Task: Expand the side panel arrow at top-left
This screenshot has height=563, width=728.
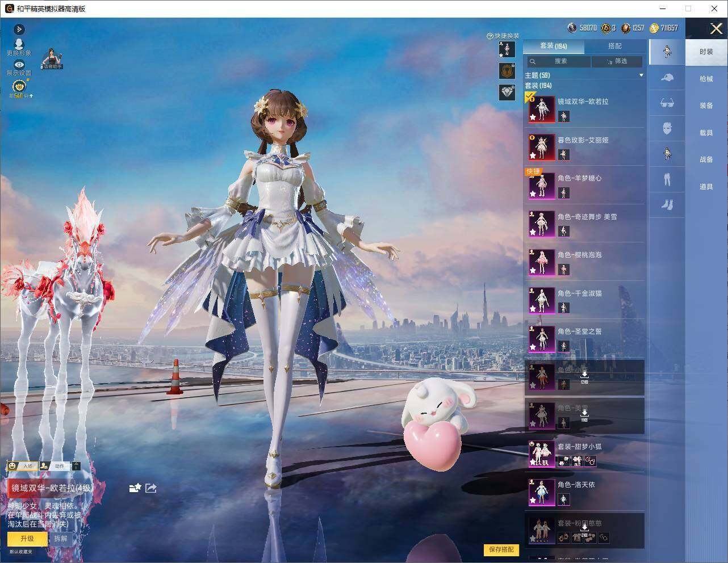Action: tap(19, 29)
